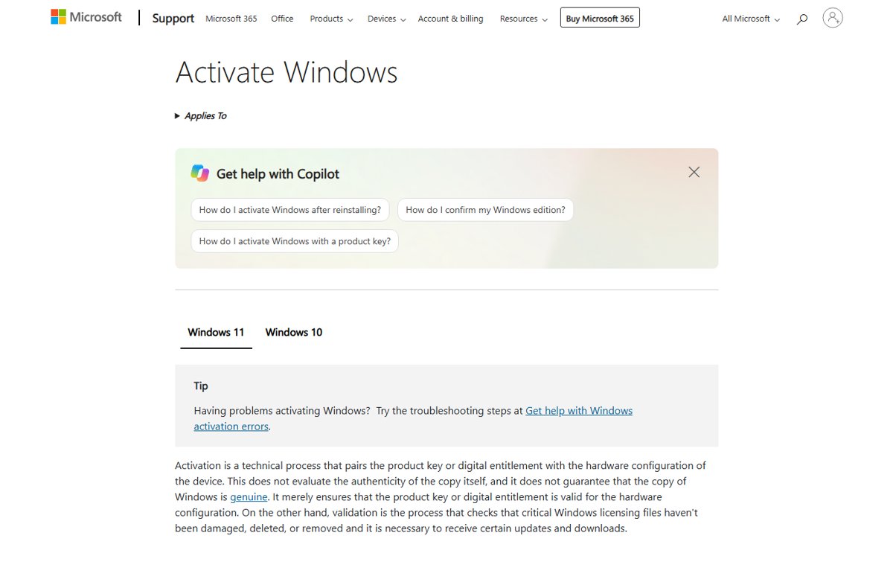
Task: Open the search magnifier icon
Action: 801,19
